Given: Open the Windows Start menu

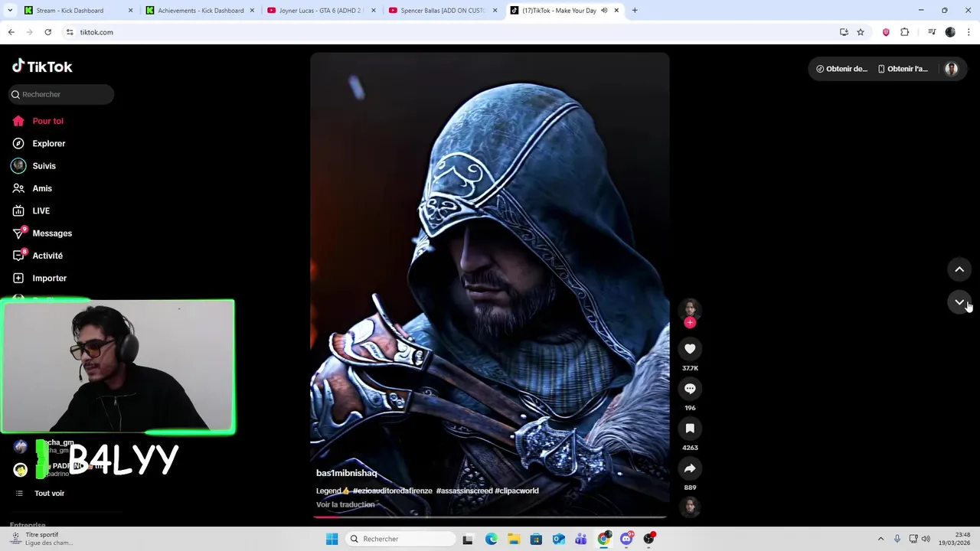Looking at the screenshot, I should point(332,539).
